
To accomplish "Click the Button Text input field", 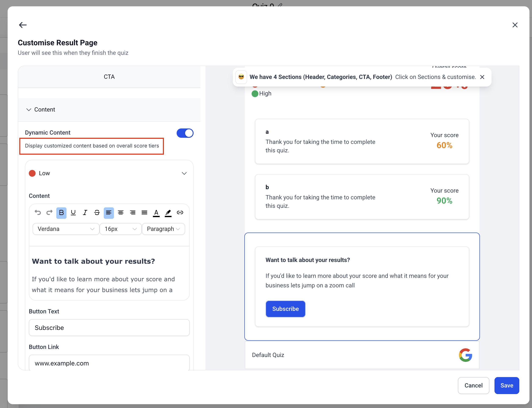I will click(109, 328).
